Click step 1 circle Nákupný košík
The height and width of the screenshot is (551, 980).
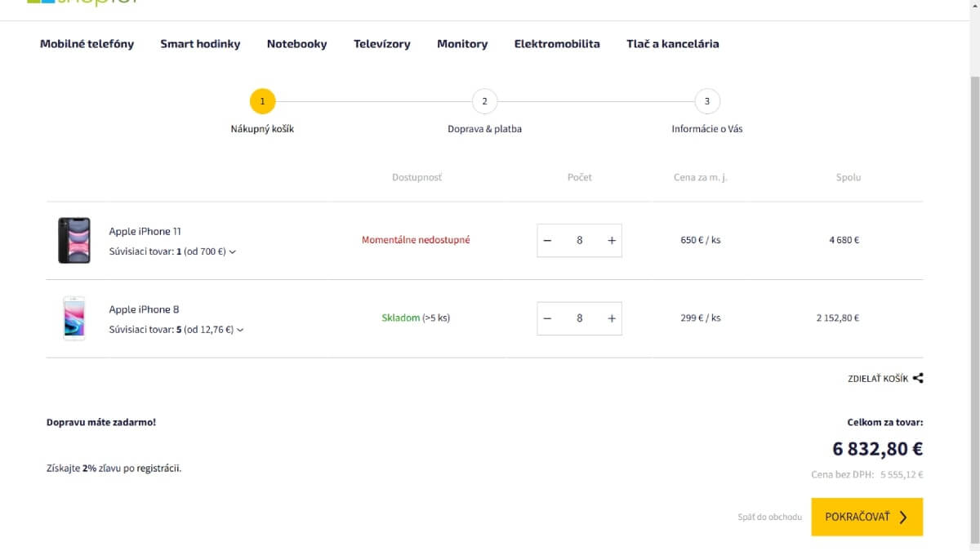[262, 101]
